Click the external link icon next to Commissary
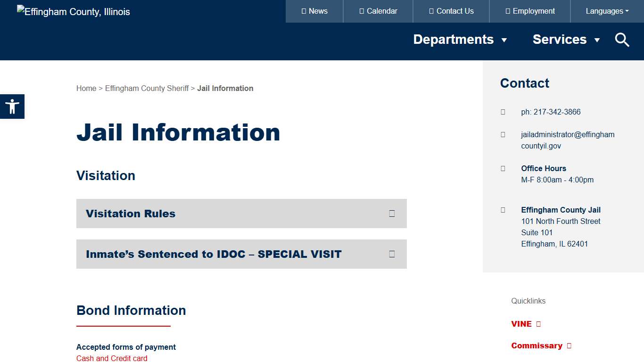 coord(569,346)
